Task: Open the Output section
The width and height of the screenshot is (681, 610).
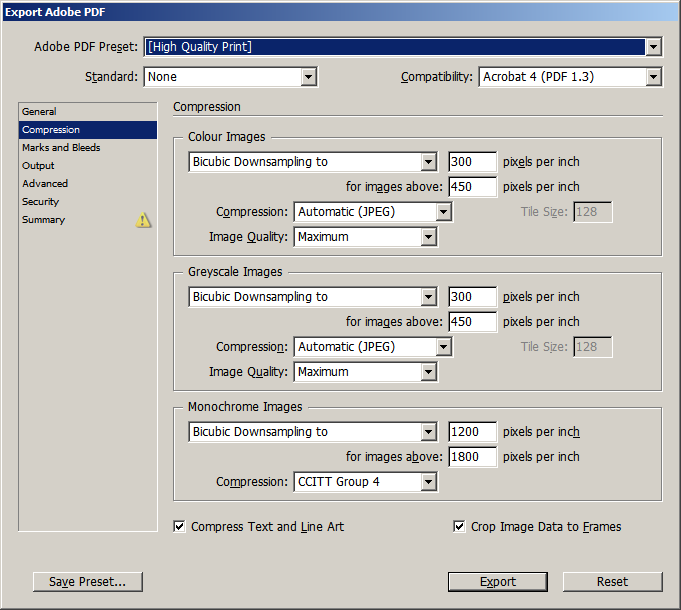Action: pyautogui.click(x=39, y=166)
